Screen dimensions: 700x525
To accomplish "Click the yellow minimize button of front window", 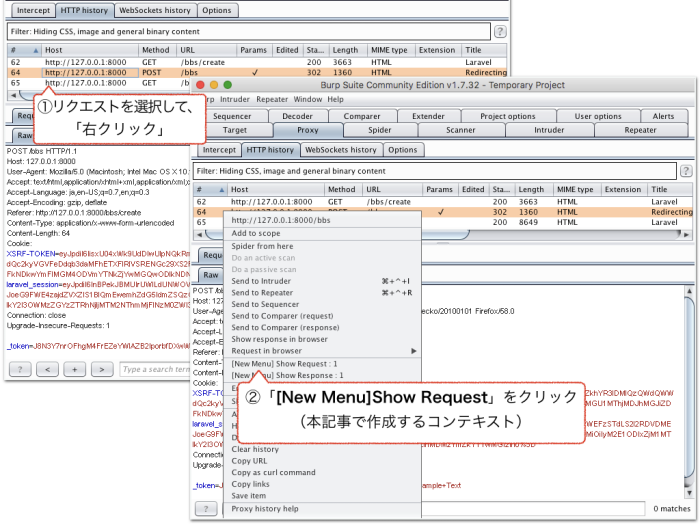I will tap(214, 85).
